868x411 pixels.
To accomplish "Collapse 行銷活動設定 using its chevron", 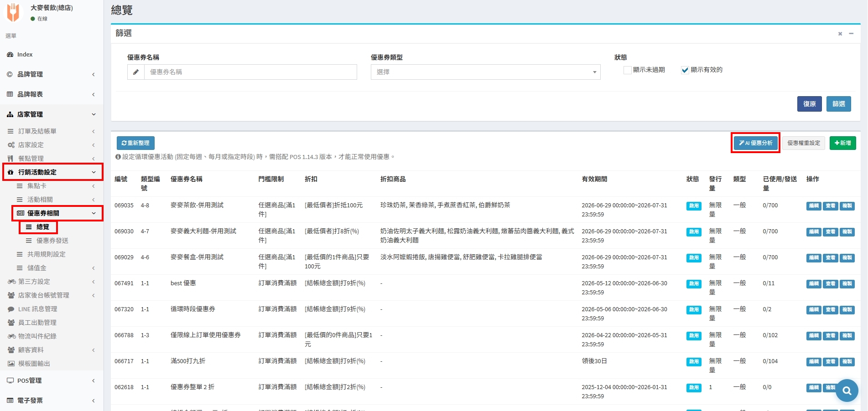I will click(x=94, y=172).
